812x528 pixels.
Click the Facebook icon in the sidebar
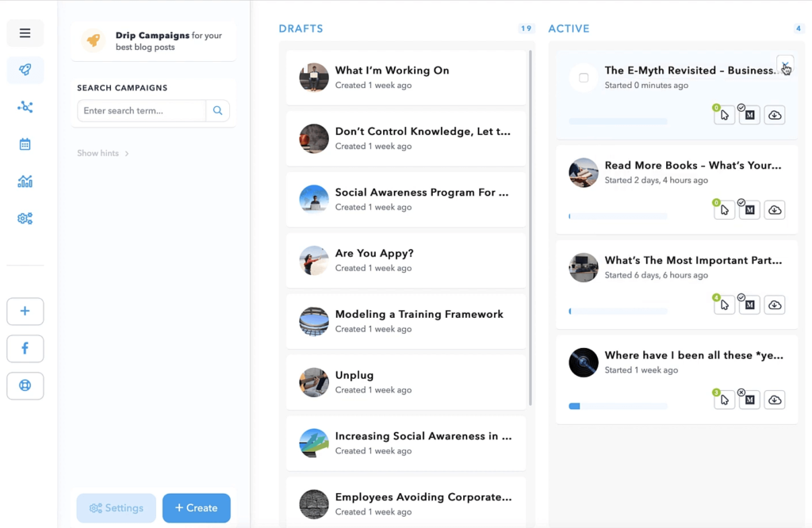click(25, 349)
